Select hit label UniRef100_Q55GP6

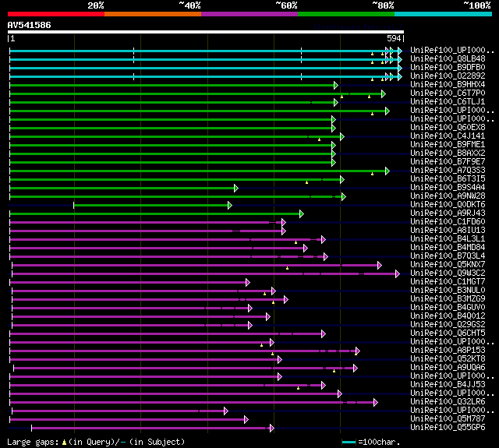coord(448,428)
